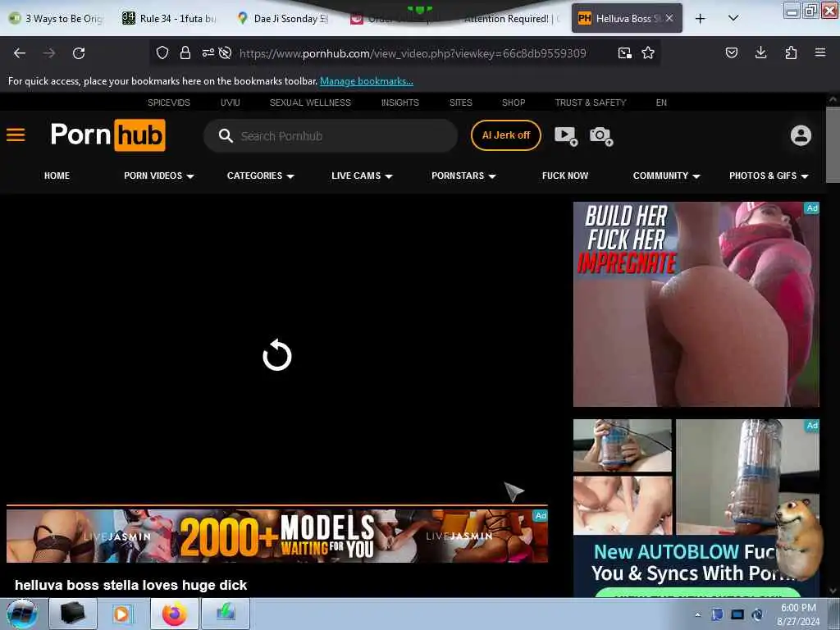Viewport: 840px width, 630px height.
Task: List all tabs with the chevron
Action: coord(733,18)
